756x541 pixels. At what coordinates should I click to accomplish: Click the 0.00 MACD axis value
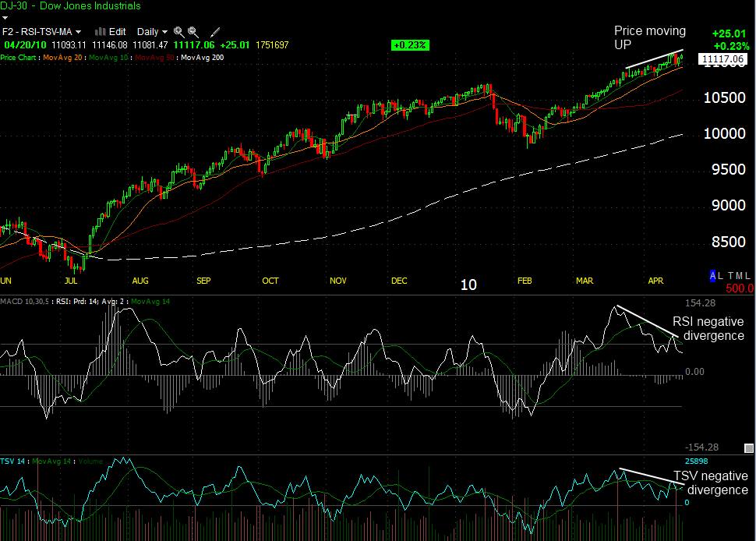694,372
